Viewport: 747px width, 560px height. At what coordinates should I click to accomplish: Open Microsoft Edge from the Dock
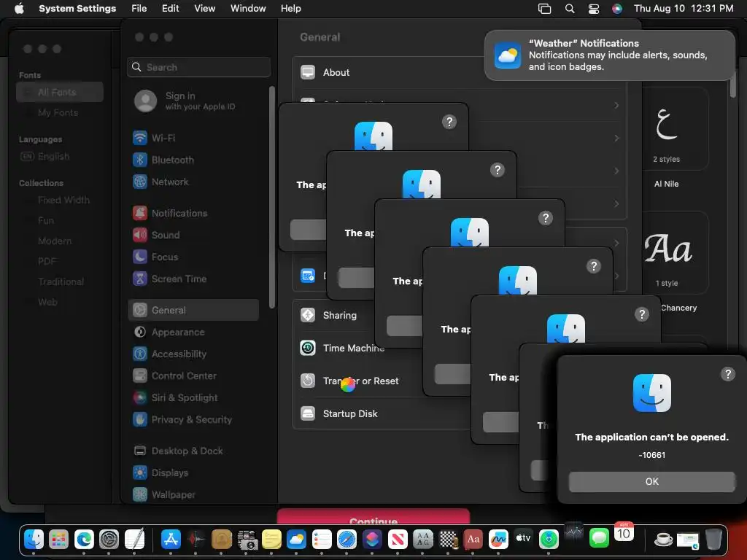[84, 539]
